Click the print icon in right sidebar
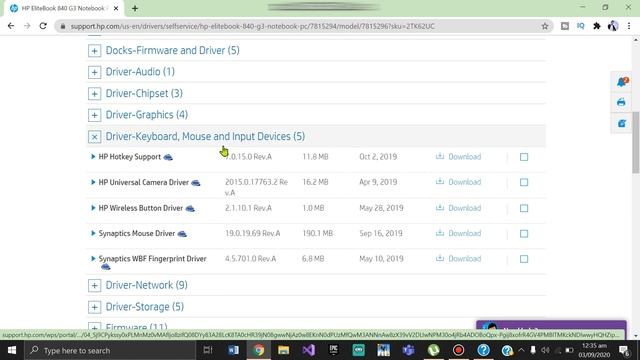This screenshot has height=360, width=640. 621,102
